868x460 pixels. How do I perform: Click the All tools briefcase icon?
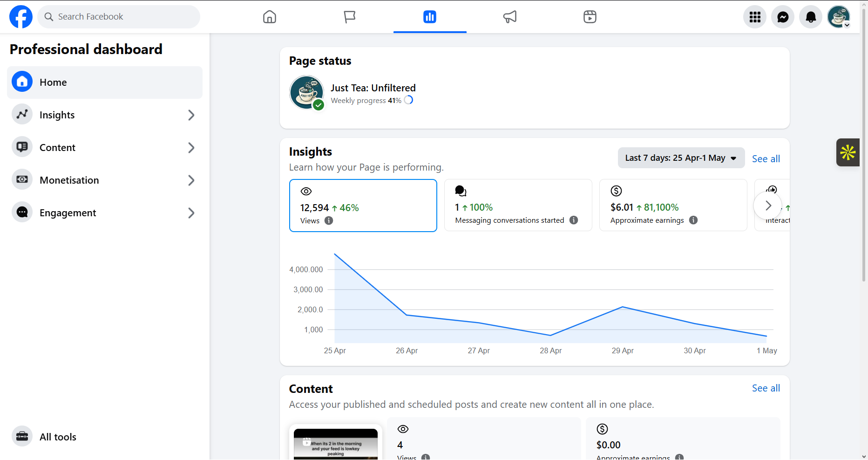(22, 436)
